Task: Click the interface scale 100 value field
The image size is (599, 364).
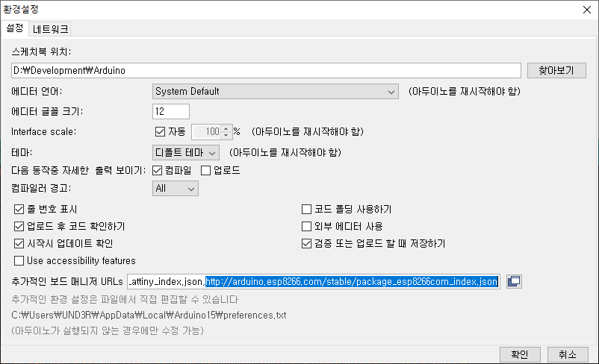Action: (x=207, y=131)
